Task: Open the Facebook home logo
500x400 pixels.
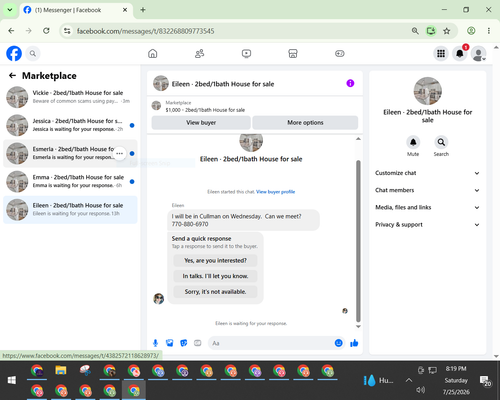Action: click(14, 53)
